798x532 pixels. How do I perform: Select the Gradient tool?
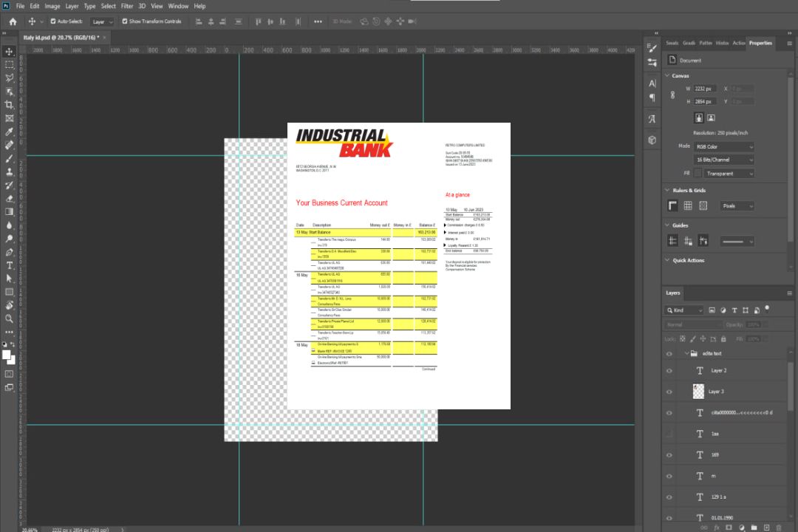[x=9, y=212]
